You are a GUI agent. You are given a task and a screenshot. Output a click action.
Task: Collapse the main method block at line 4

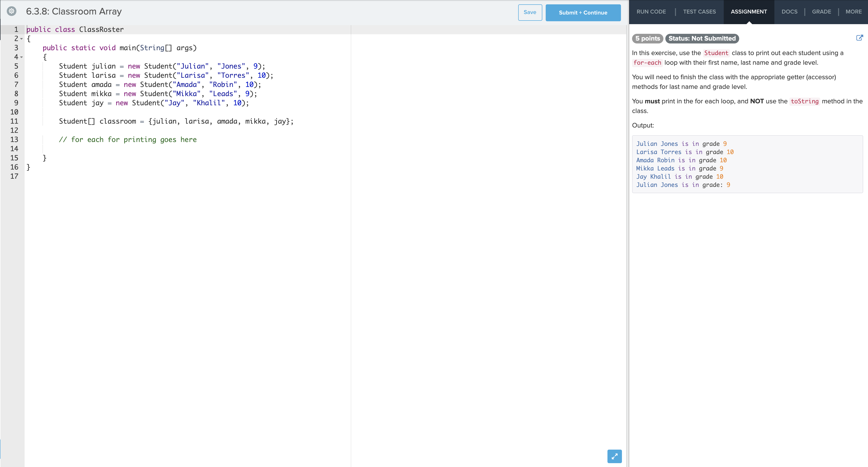click(x=21, y=57)
